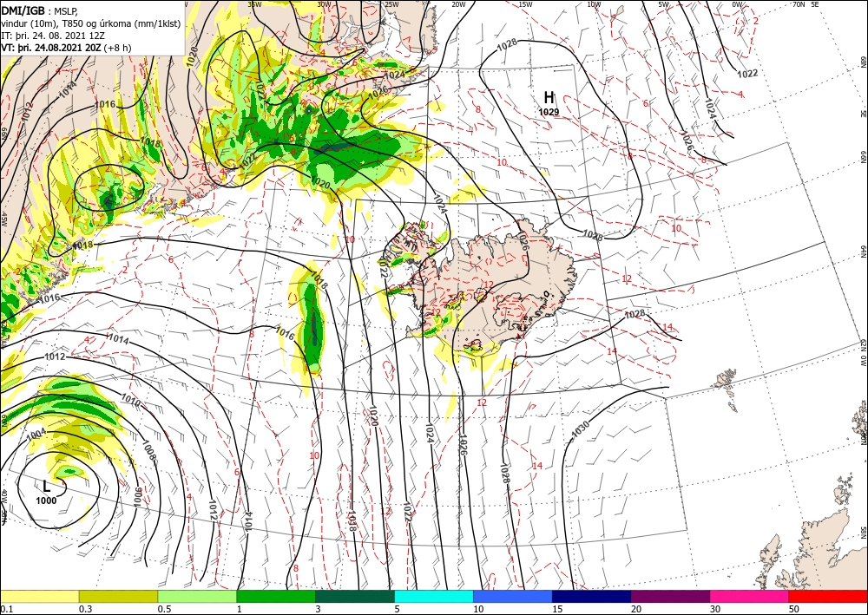This screenshot has width=868, height=615.
Task: Click the 35W longitude label
Action: pyautogui.click(x=254, y=4)
